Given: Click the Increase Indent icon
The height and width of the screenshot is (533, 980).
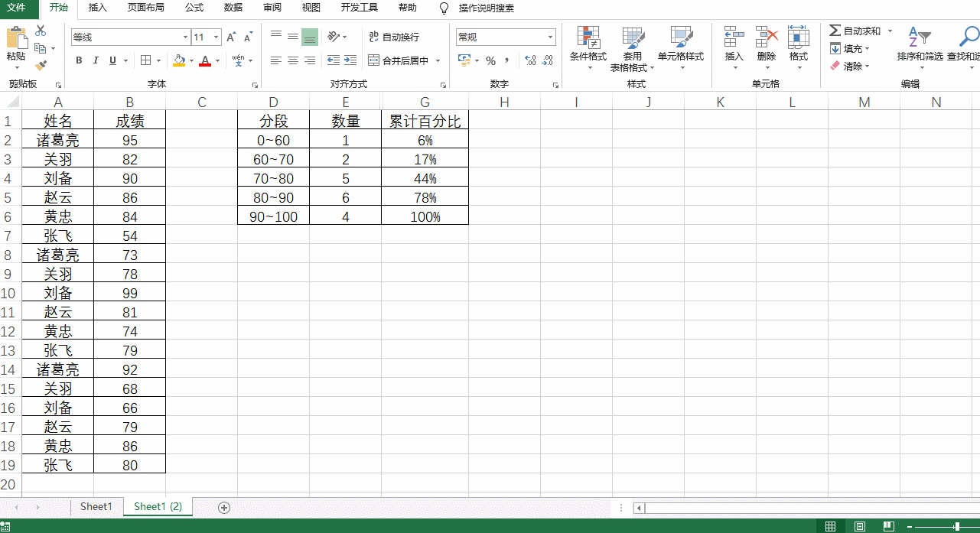Looking at the screenshot, I should pos(350,60).
